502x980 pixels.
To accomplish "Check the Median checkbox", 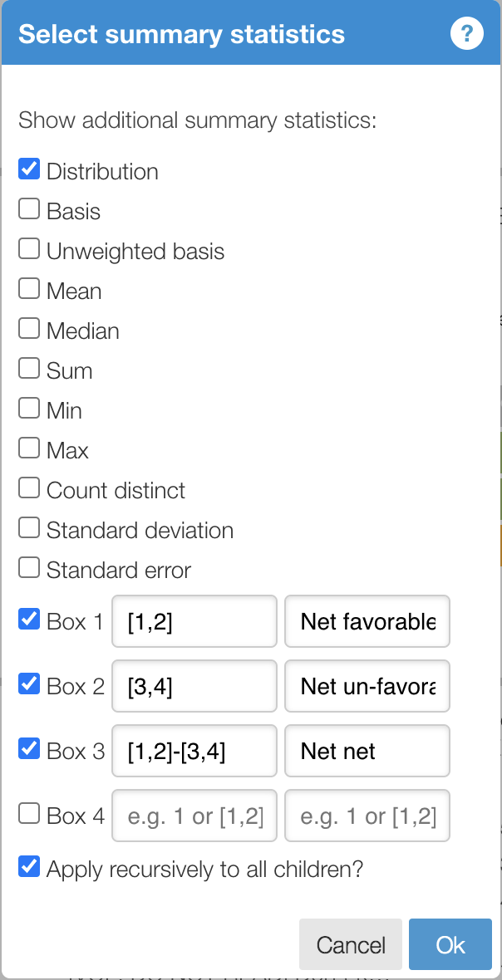I will 29,330.
